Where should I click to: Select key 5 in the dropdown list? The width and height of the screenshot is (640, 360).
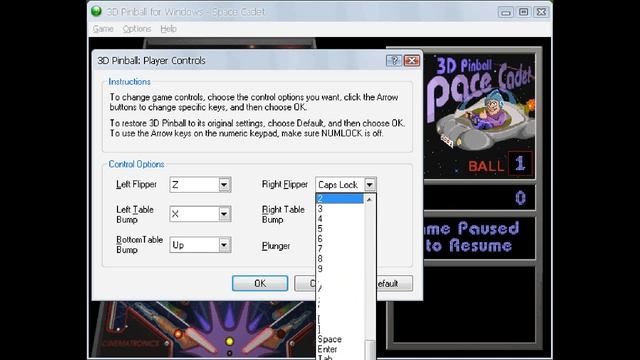(340, 229)
